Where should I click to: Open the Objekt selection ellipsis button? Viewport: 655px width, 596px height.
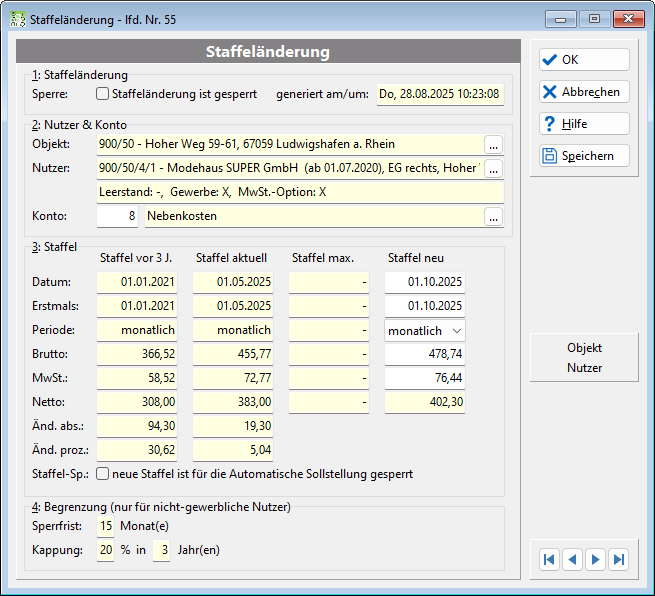493,145
